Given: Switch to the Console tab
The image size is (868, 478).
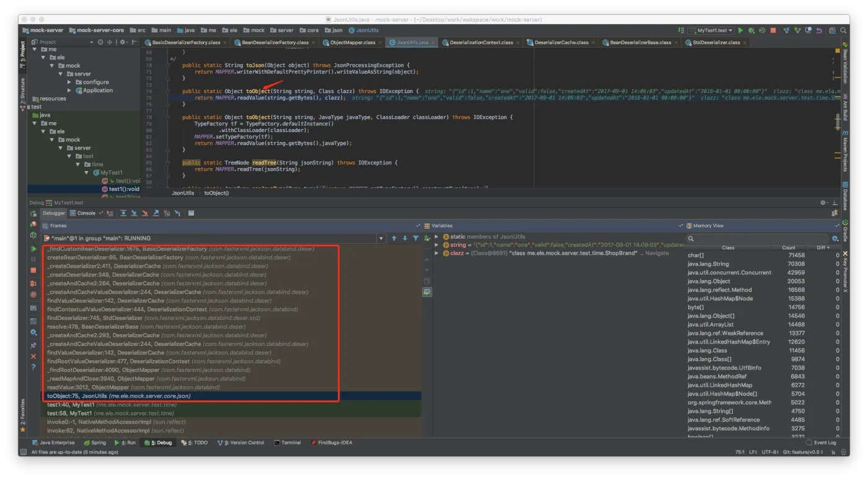Looking at the screenshot, I should point(86,213).
